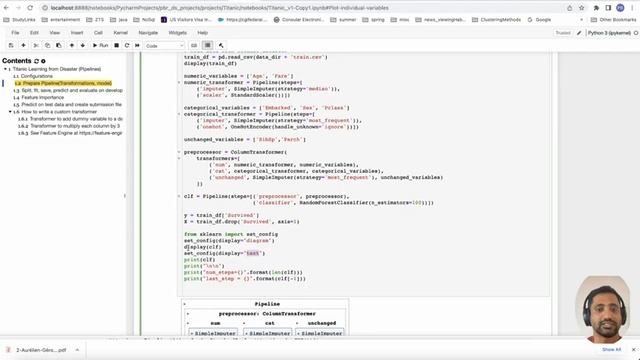Reload the browser page
Screen dimensions: 640x360
coord(30,8)
